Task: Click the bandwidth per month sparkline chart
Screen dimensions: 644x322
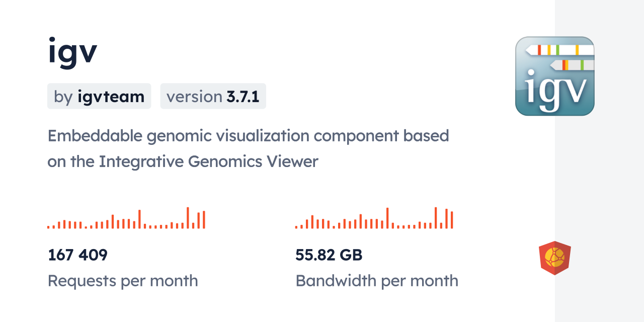Action: click(x=374, y=218)
